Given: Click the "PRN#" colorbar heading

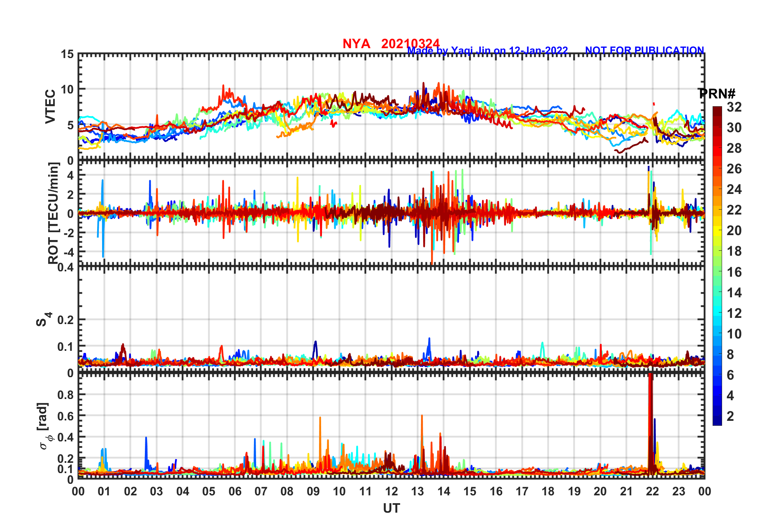Looking at the screenshot, I should coord(717,94).
